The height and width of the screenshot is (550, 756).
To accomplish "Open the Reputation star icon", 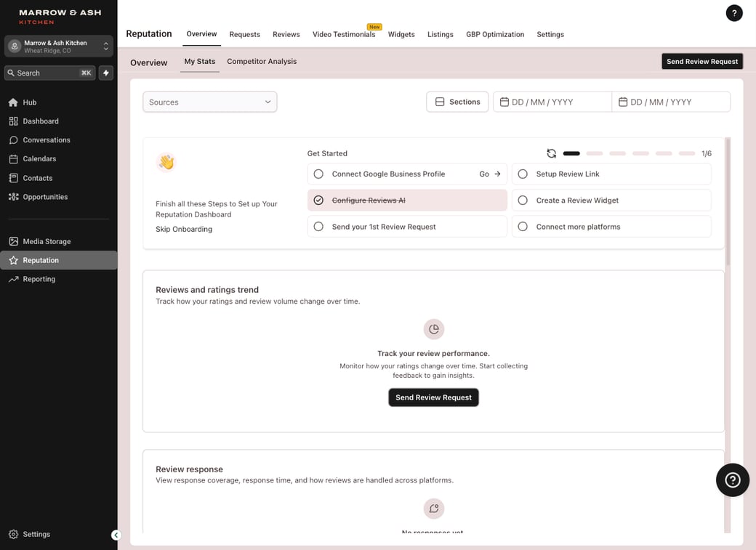I will pos(13,260).
